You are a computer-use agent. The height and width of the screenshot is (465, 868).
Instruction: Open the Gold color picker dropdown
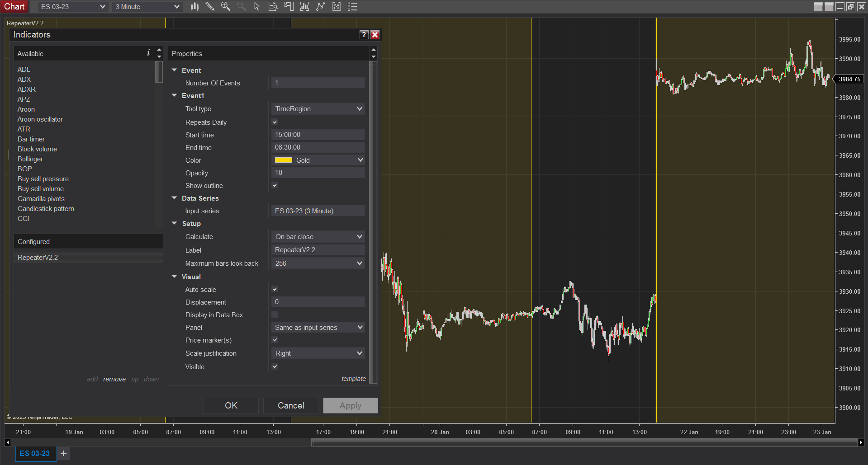pos(318,160)
